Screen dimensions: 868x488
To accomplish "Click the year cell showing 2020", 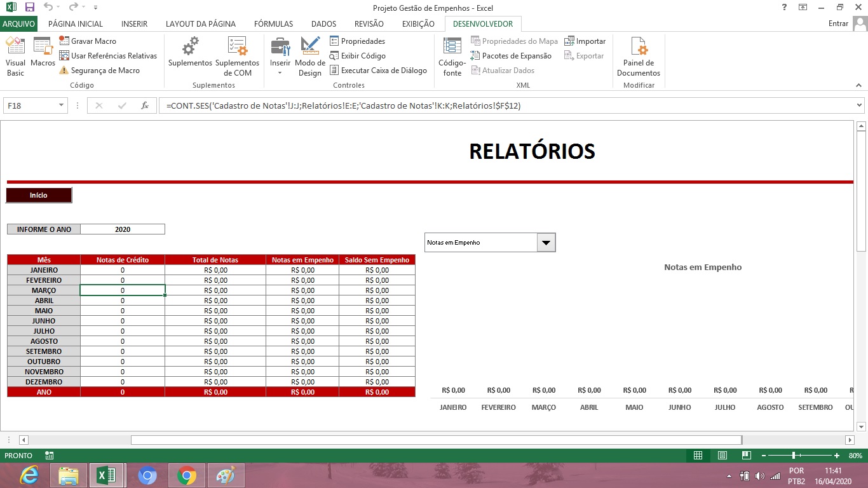I will pyautogui.click(x=123, y=229).
